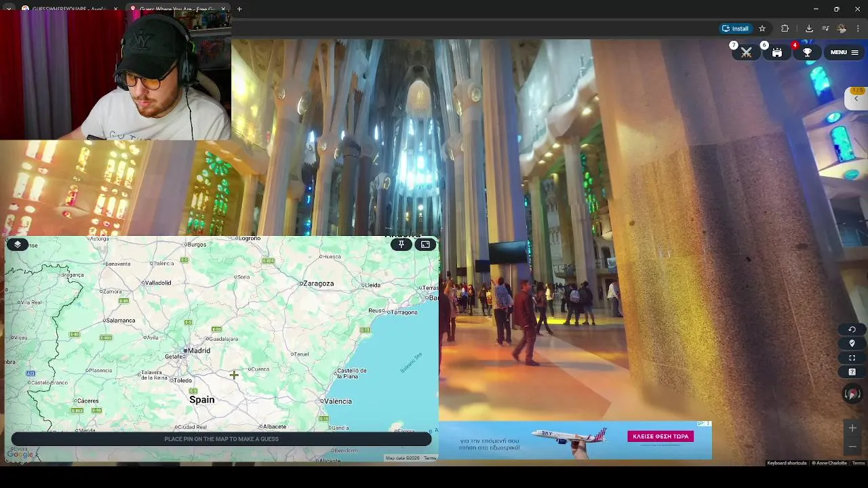Close the Guess Where You Are tab
The height and width of the screenshot is (488, 868).
(x=223, y=9)
